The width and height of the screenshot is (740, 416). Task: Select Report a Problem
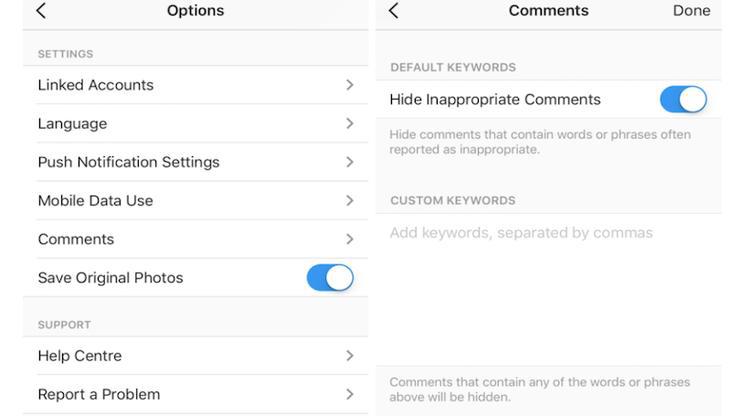click(99, 394)
